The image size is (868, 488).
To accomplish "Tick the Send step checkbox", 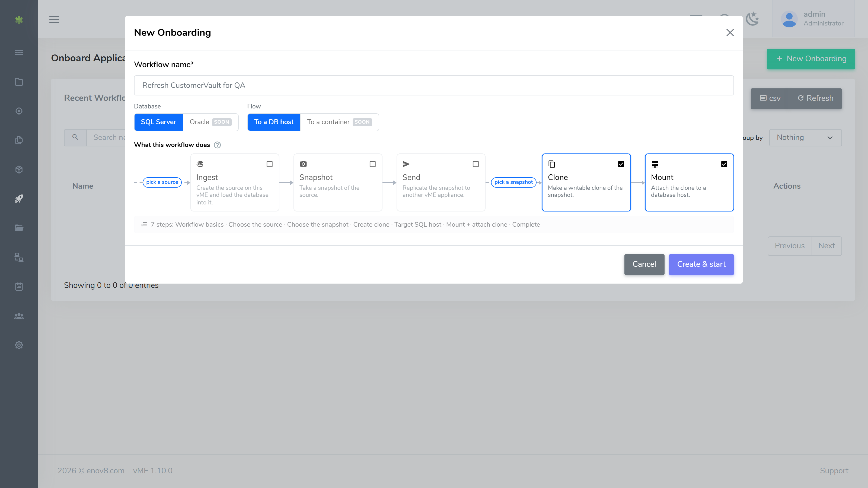I will click(x=476, y=164).
